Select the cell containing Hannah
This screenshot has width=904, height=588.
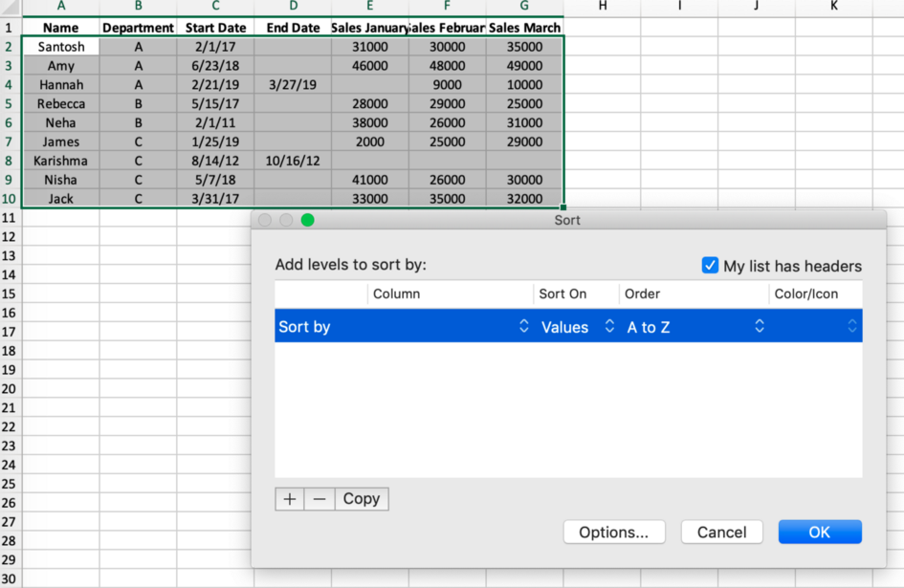[61, 85]
